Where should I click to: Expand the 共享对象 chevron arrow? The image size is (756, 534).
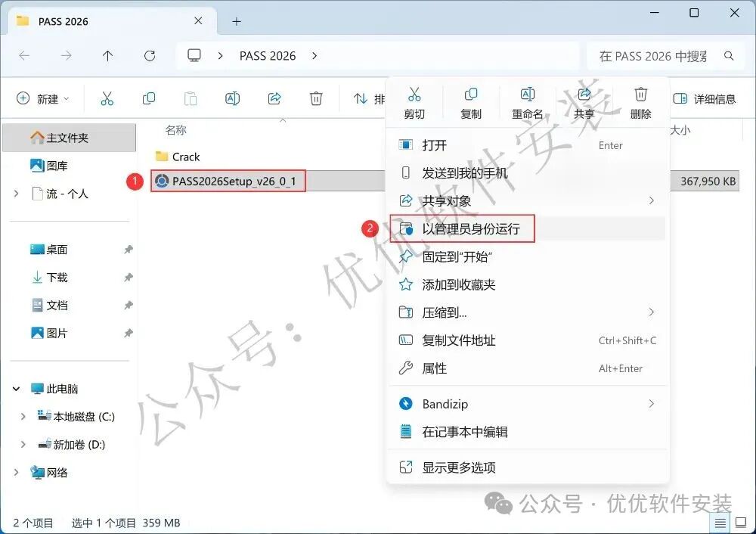[x=652, y=200]
